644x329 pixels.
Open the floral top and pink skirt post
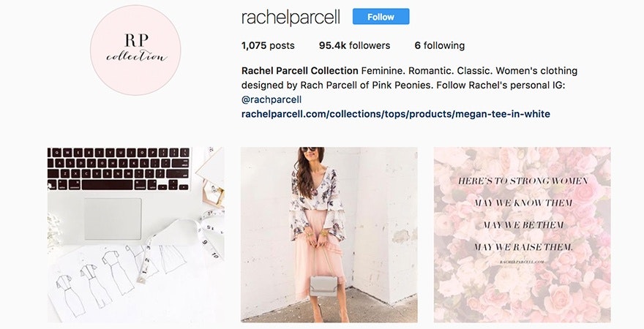[x=329, y=235]
